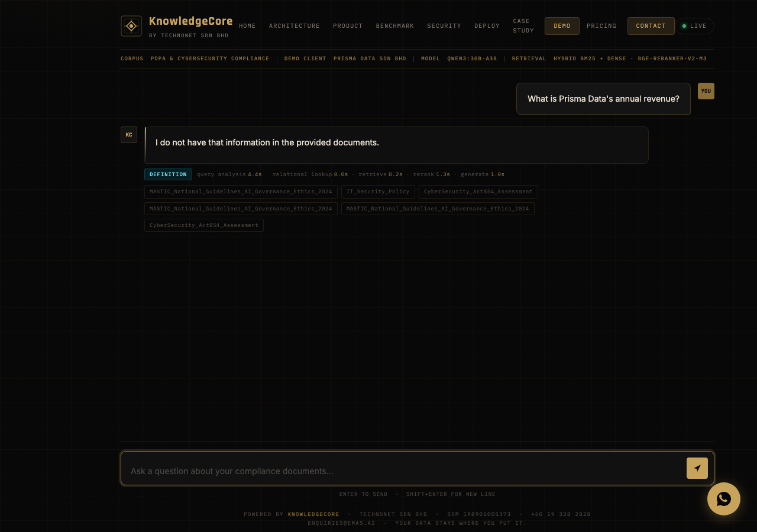Open the IT_Security_Policy source chip
The width and height of the screenshot is (757, 532).
[x=378, y=192]
